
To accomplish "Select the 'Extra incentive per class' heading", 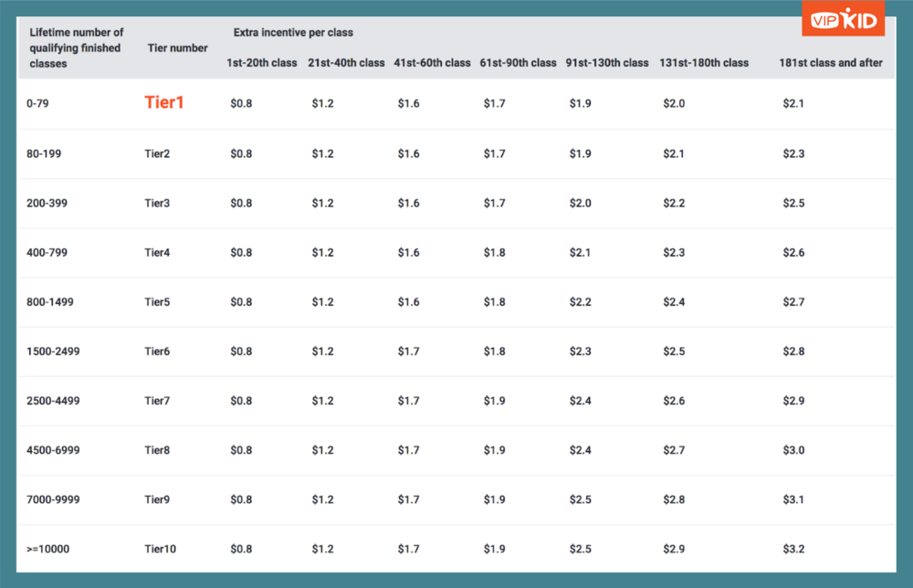I will tap(293, 32).
